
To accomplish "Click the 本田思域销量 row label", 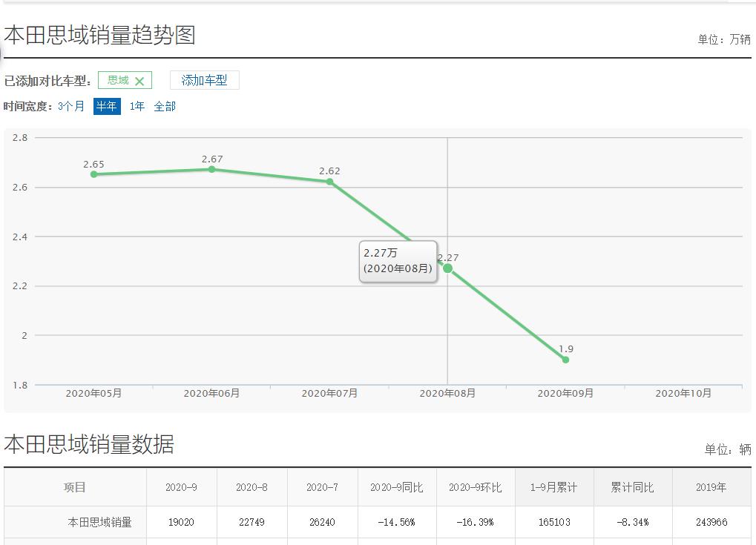I will pos(100,522).
